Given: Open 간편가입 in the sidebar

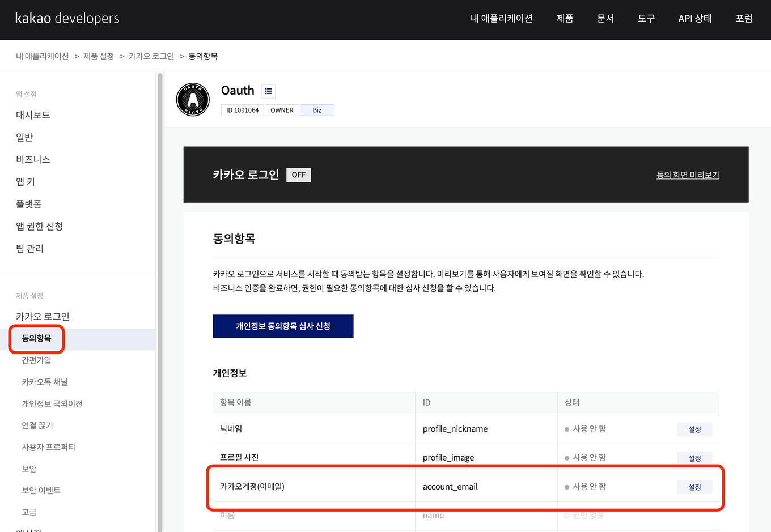Looking at the screenshot, I should tap(36, 360).
